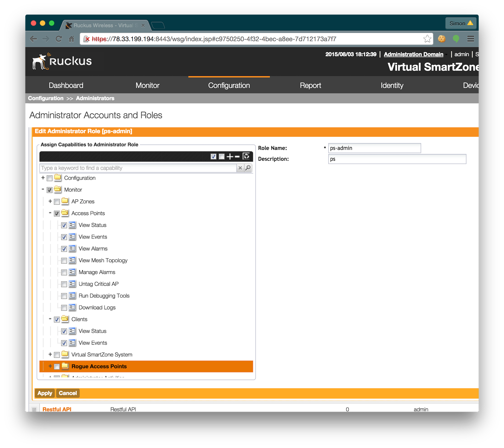Click the deselect-all capabilities empty box icon
Screen dimensions: 504x448
pyautogui.click(x=222, y=157)
